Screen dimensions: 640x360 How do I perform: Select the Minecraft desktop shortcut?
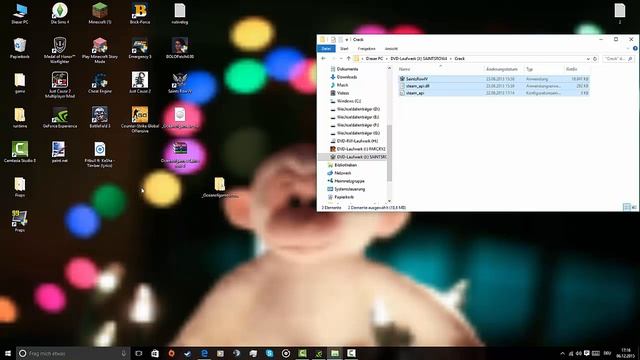100,13
